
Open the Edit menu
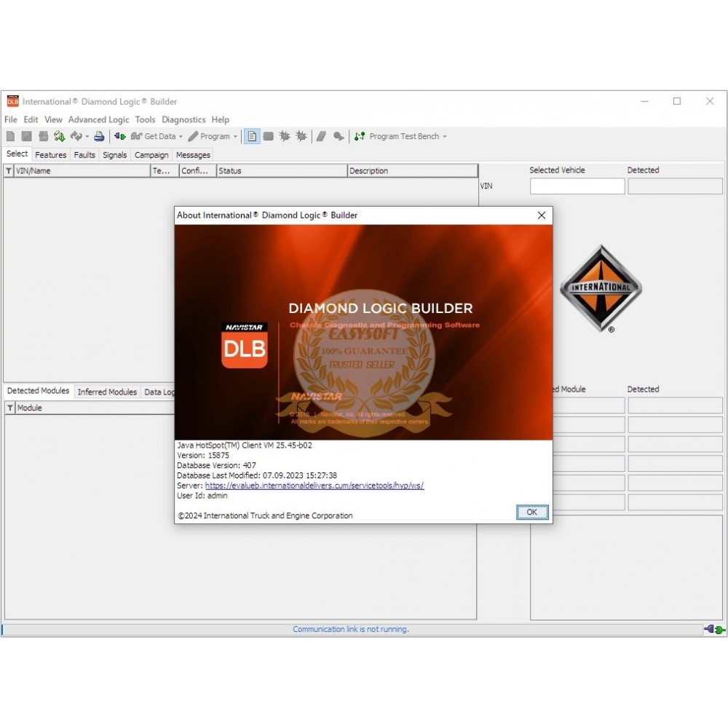31,120
